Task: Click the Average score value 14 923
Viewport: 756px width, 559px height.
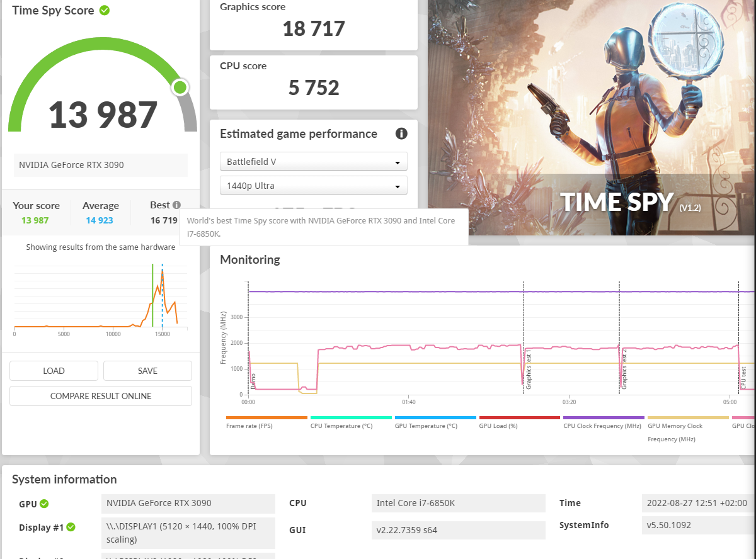Action: pos(100,220)
